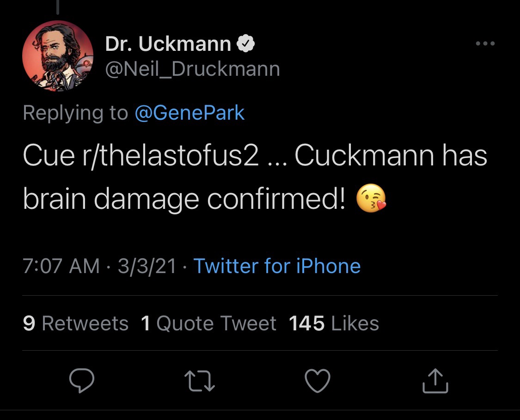The image size is (520, 420).
Task: Open Dr. Uckmann's profile avatar
Action: coord(57,55)
